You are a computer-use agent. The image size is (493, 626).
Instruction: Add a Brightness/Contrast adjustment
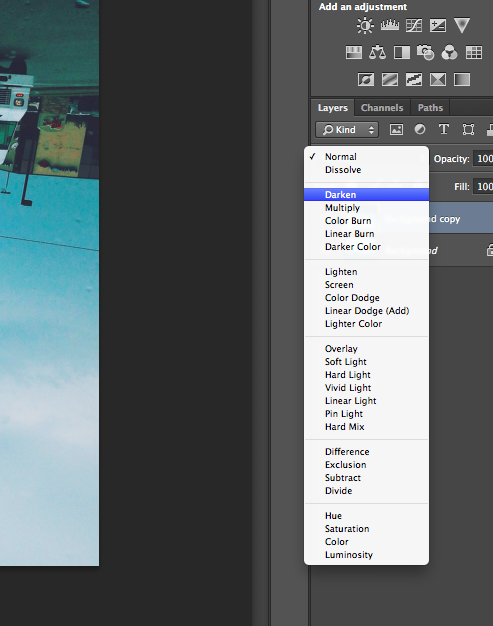(365, 26)
